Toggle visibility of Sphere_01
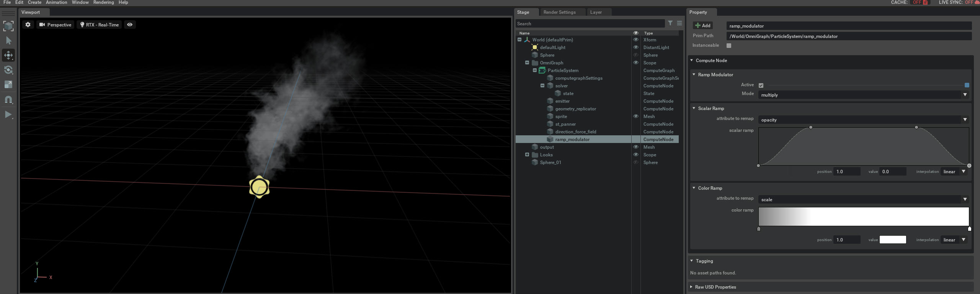Image resolution: width=980 pixels, height=294 pixels. (636, 162)
